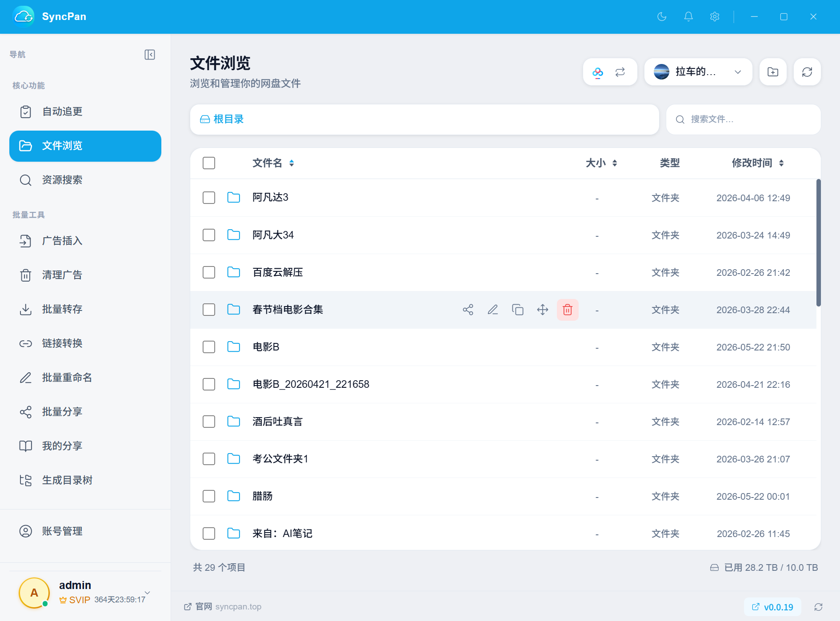
Task: Open 生成目录树 tool
Action: click(85, 481)
